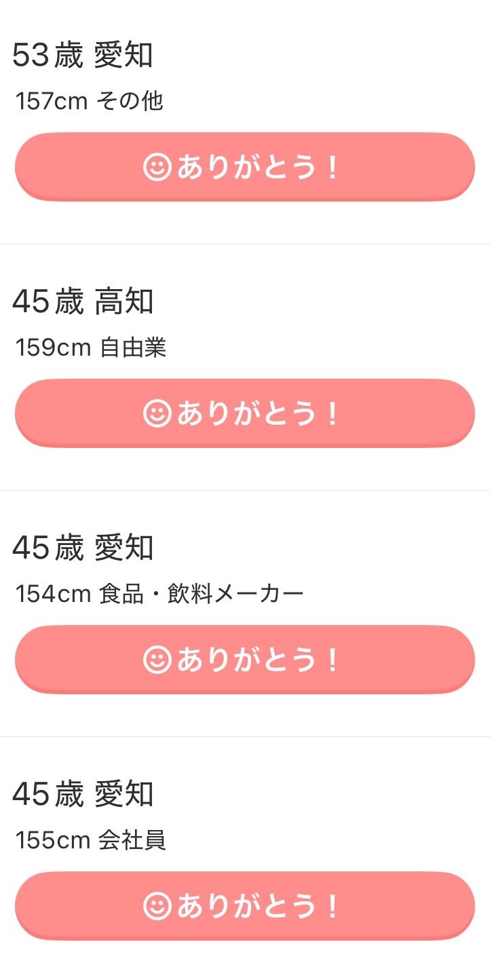
Task: Open the 45歳 高知 profile heading
Action: point(83,302)
